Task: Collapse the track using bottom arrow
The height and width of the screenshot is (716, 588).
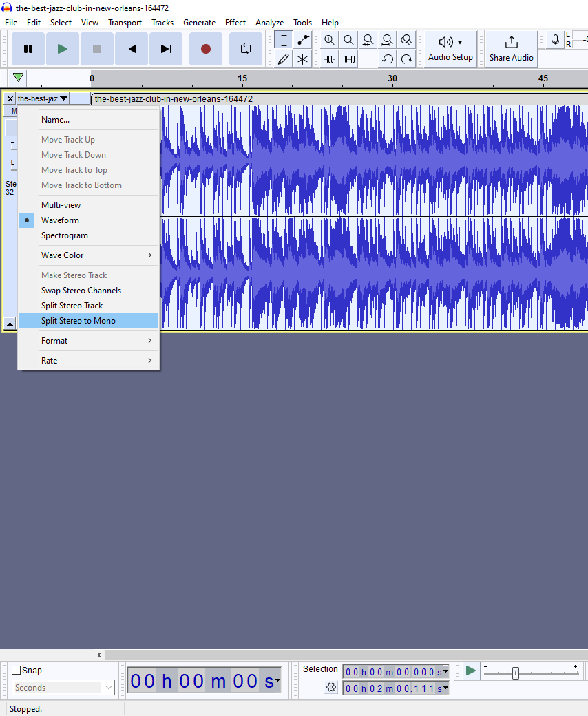Action: (x=10, y=324)
